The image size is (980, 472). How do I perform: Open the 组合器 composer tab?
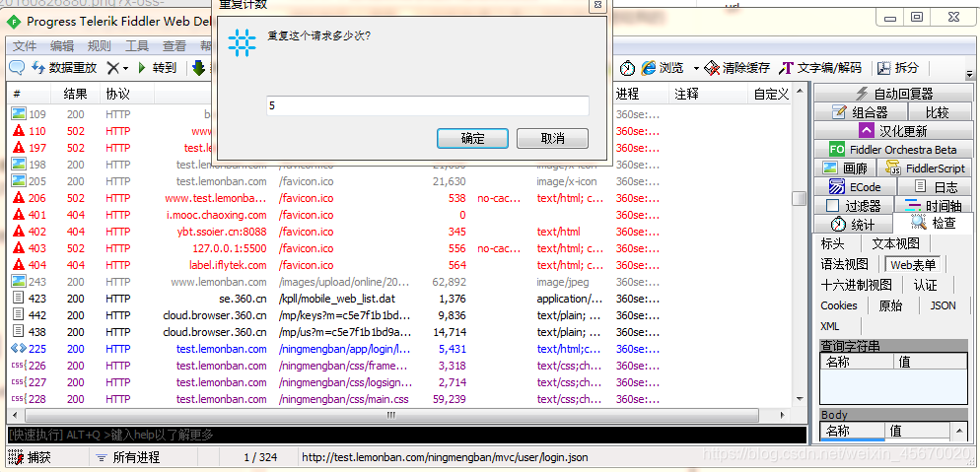tap(860, 111)
